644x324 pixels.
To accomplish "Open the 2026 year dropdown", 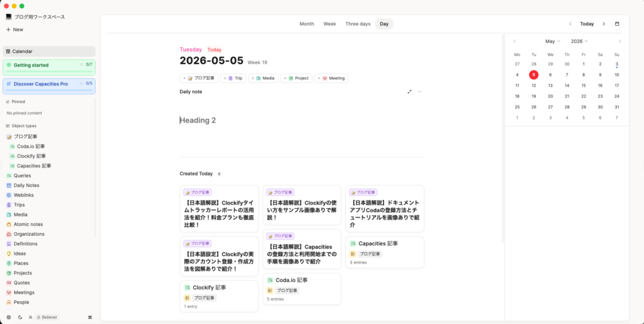I will (x=579, y=41).
